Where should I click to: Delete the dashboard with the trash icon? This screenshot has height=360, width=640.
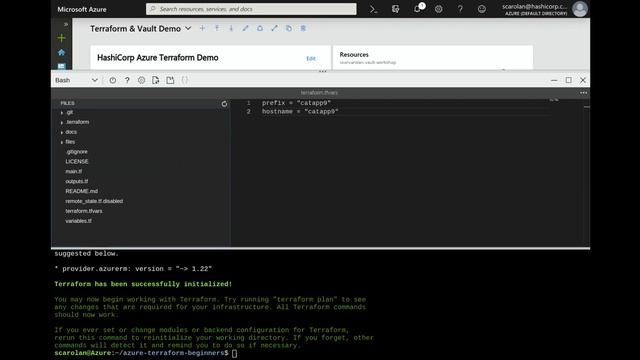(303, 28)
